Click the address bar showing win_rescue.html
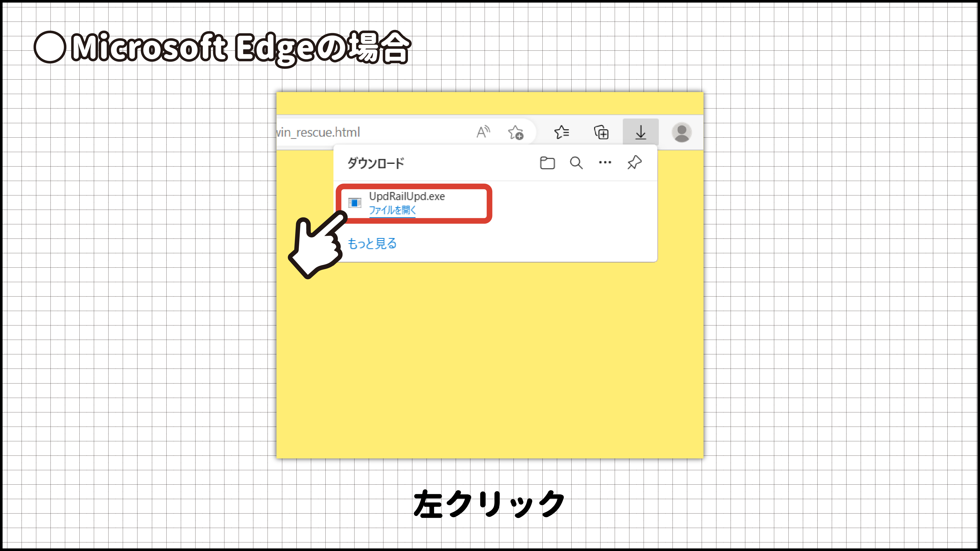 click(406, 132)
